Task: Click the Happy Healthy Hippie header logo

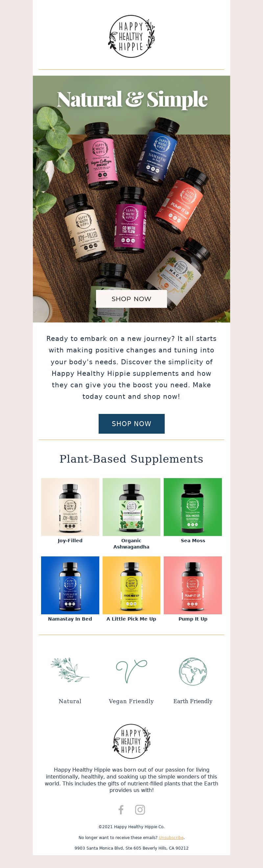Action: coord(132,37)
